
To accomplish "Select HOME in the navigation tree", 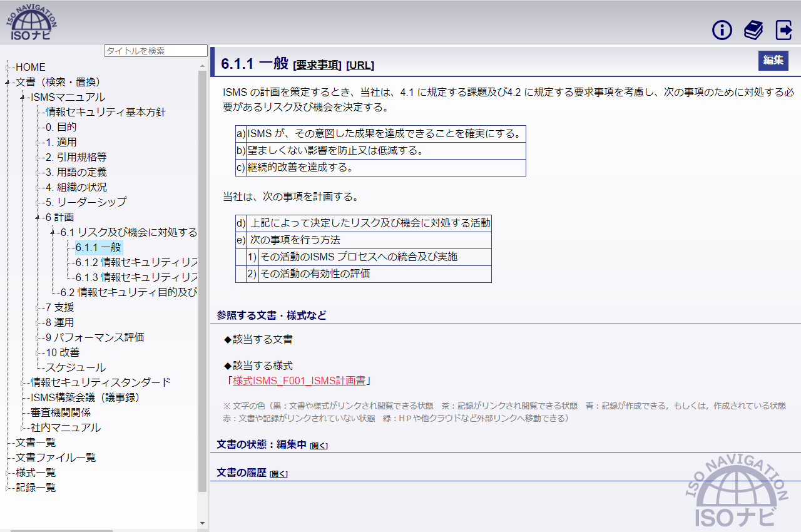I will [31, 67].
